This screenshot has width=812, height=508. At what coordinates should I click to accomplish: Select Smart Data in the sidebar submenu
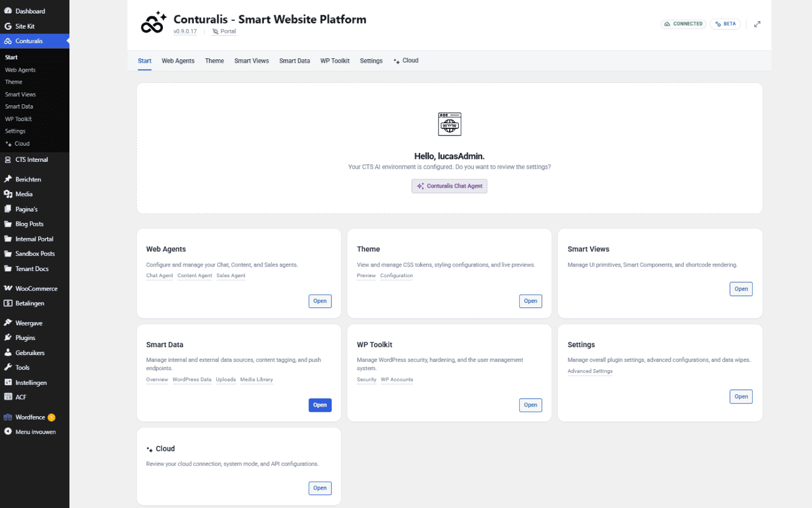click(x=19, y=106)
